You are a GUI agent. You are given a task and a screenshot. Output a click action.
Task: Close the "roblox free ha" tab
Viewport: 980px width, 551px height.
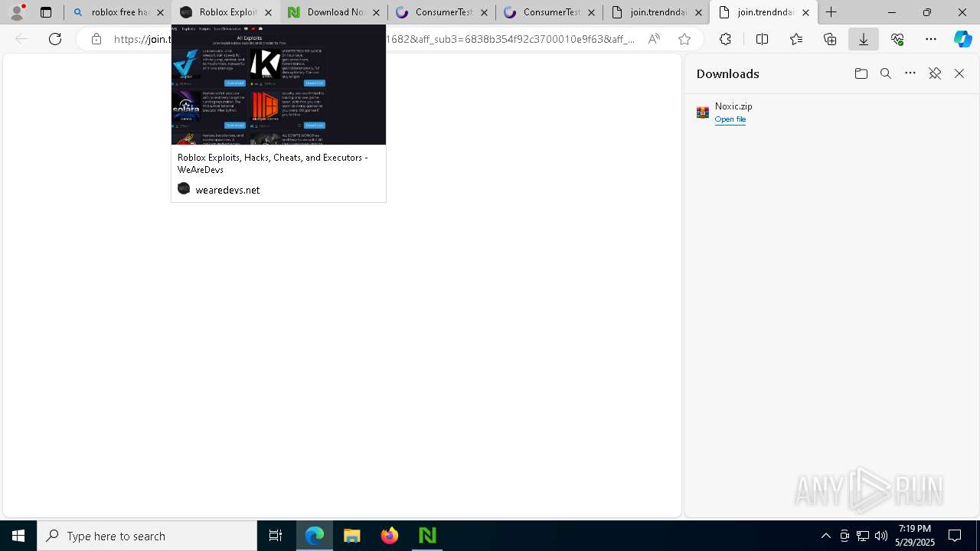click(x=161, y=12)
